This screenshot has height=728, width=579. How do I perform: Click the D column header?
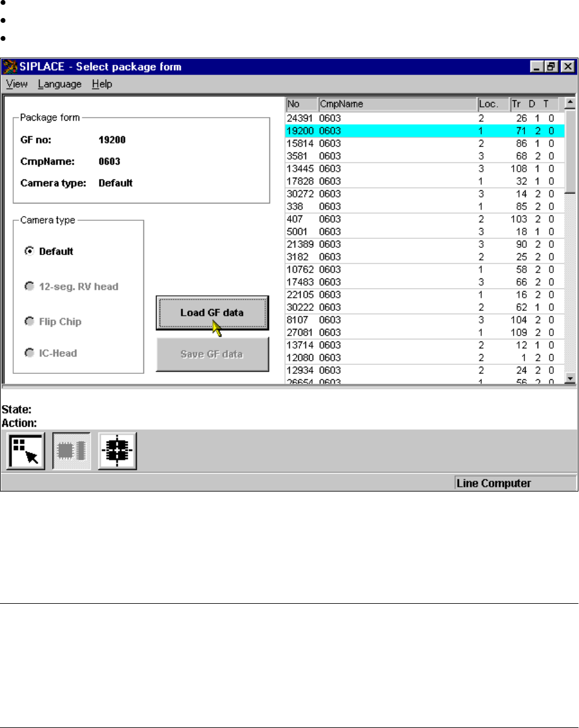click(x=532, y=104)
